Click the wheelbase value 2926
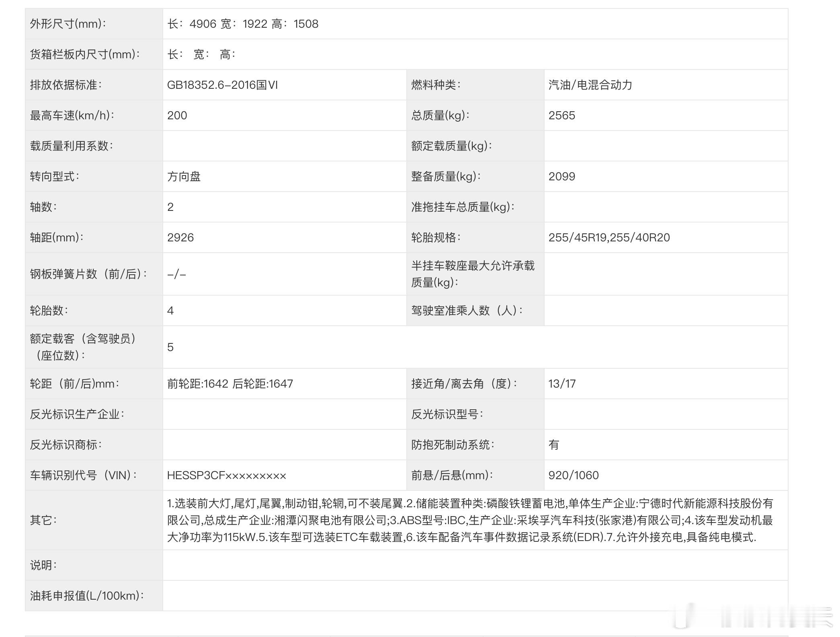This screenshot has width=840, height=637. pyautogui.click(x=180, y=238)
